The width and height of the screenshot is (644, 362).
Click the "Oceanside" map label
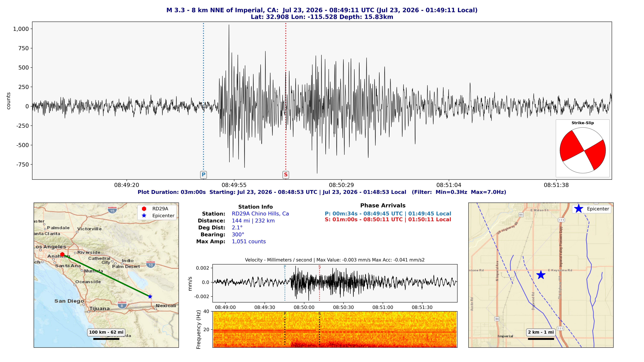tap(88, 282)
